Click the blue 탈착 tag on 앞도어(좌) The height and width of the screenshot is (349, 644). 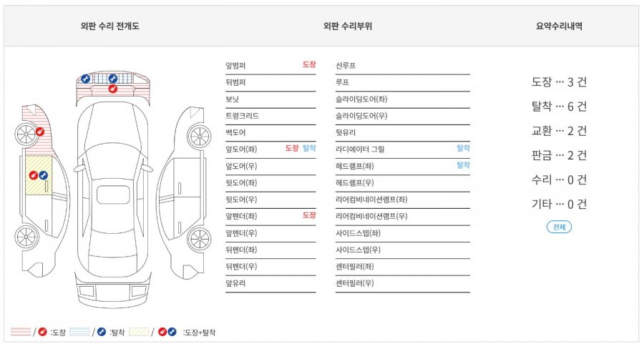[x=309, y=148]
